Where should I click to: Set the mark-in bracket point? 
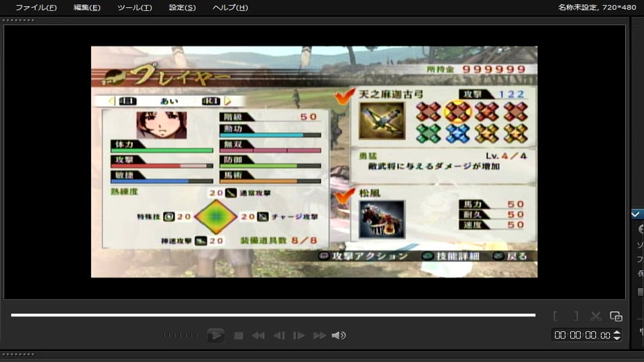(555, 316)
